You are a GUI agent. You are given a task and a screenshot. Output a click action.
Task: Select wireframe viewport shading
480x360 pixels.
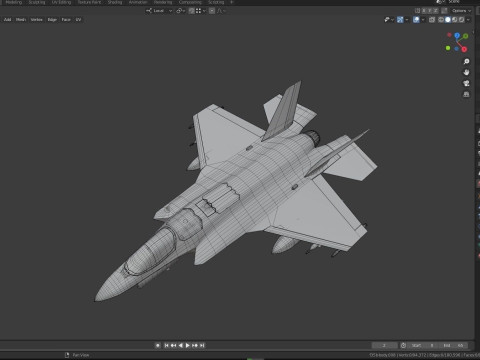pos(441,20)
